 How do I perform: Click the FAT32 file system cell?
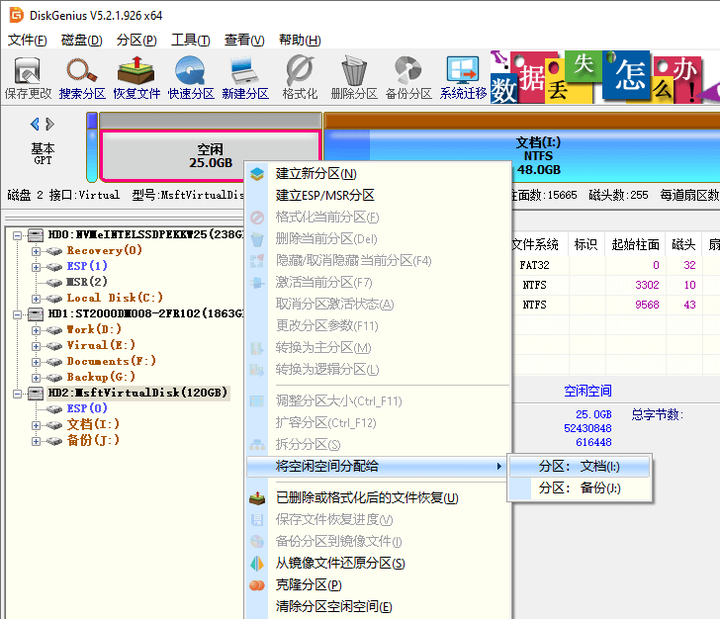coord(534,265)
